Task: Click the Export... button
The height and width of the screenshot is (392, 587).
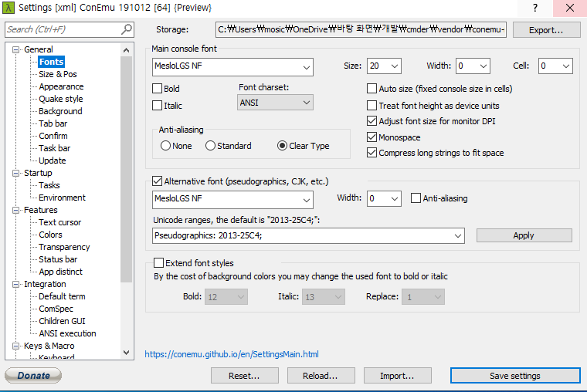Action: click(546, 30)
